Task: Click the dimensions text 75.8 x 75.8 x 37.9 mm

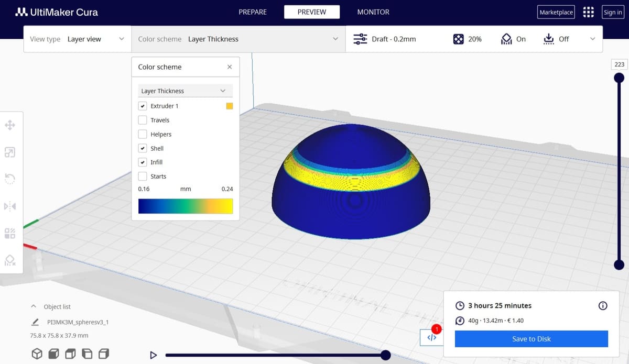Action: click(x=59, y=335)
